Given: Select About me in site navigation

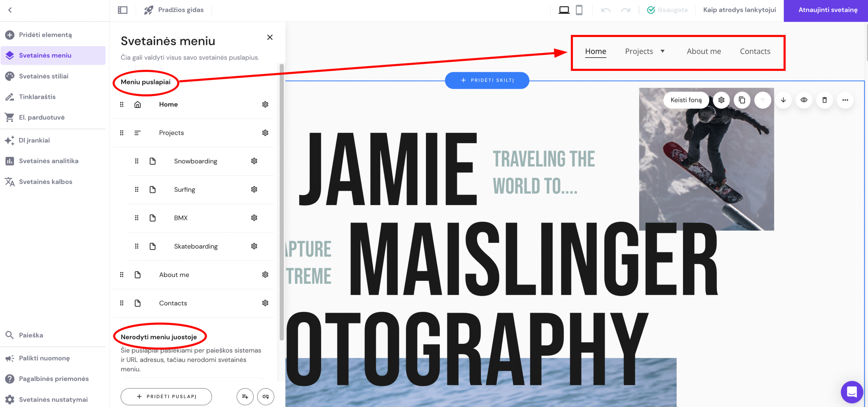Looking at the screenshot, I should coord(704,51).
